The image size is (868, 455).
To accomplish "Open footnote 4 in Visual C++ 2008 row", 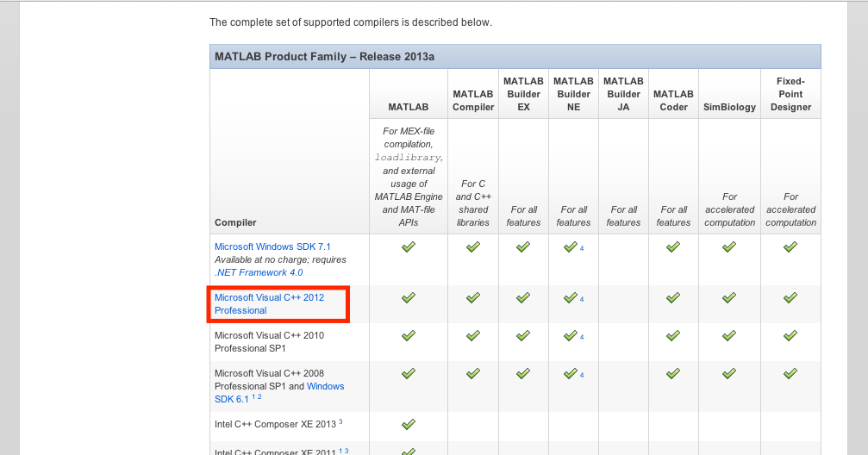I will (582, 375).
